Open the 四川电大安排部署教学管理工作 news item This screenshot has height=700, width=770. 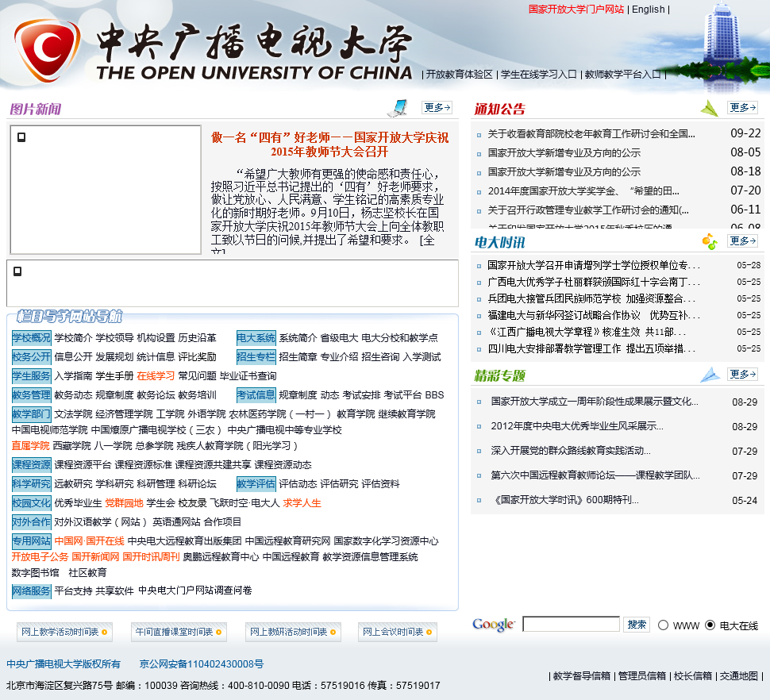pos(591,348)
